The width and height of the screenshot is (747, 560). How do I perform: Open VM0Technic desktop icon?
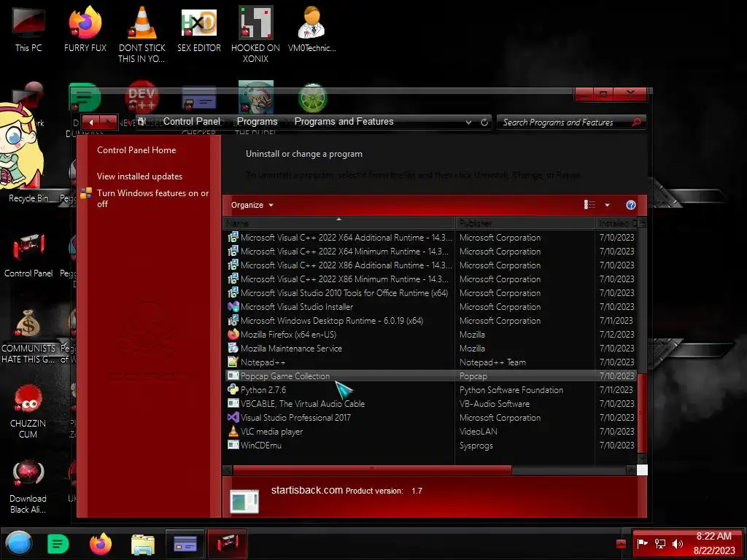[x=312, y=29]
